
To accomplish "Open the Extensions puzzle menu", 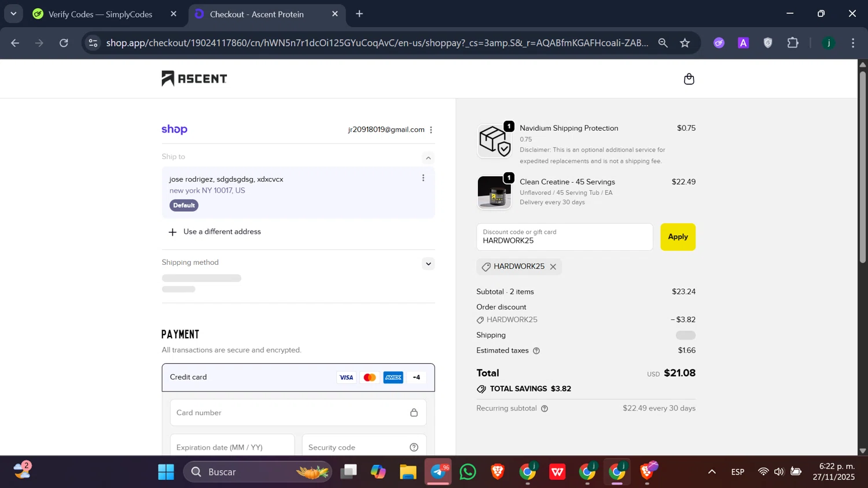I will (x=793, y=43).
